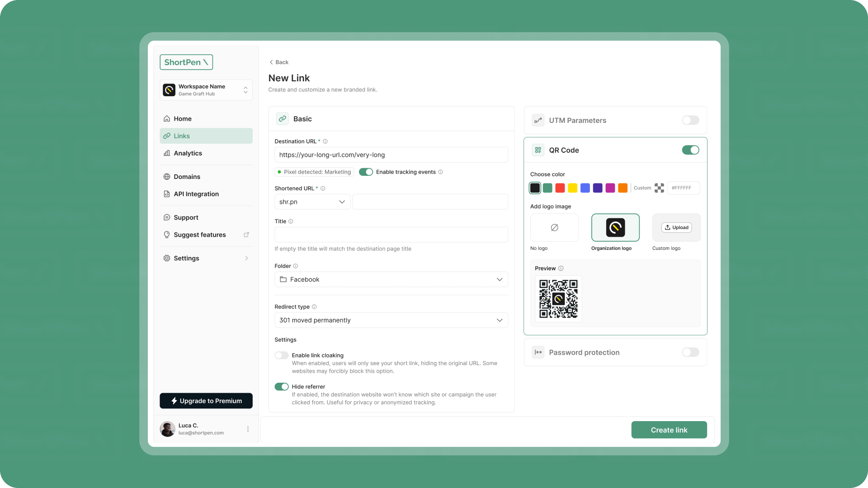Open Domains in the sidebar
The height and width of the screenshot is (488, 868).
tap(187, 177)
